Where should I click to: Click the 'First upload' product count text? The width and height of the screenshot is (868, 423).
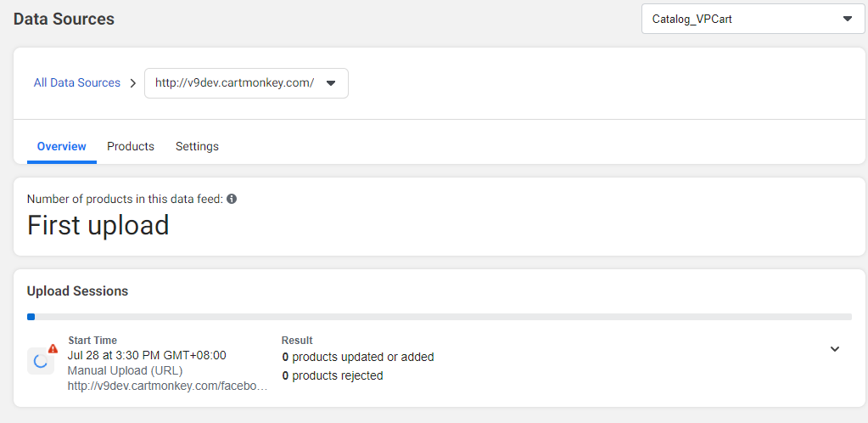point(98,226)
